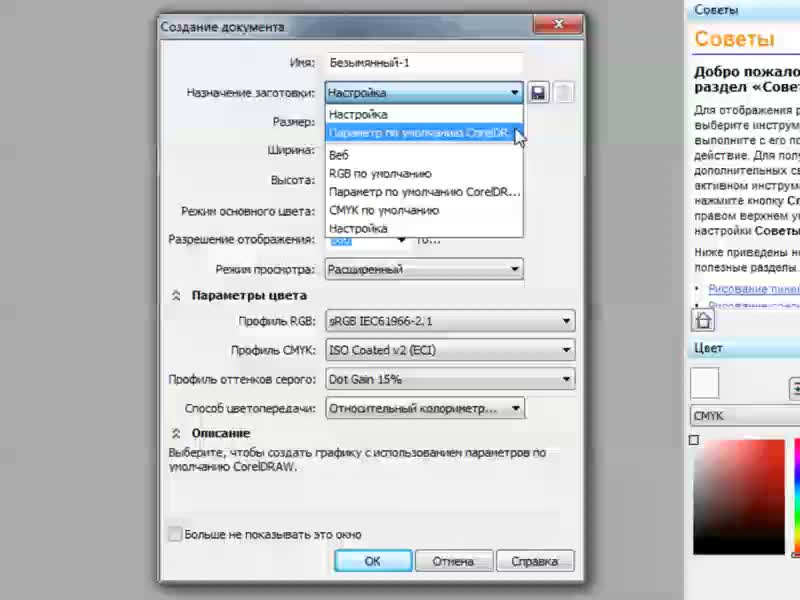Click the small square box above the color field
Screen dimensions: 800x600
tap(694, 440)
